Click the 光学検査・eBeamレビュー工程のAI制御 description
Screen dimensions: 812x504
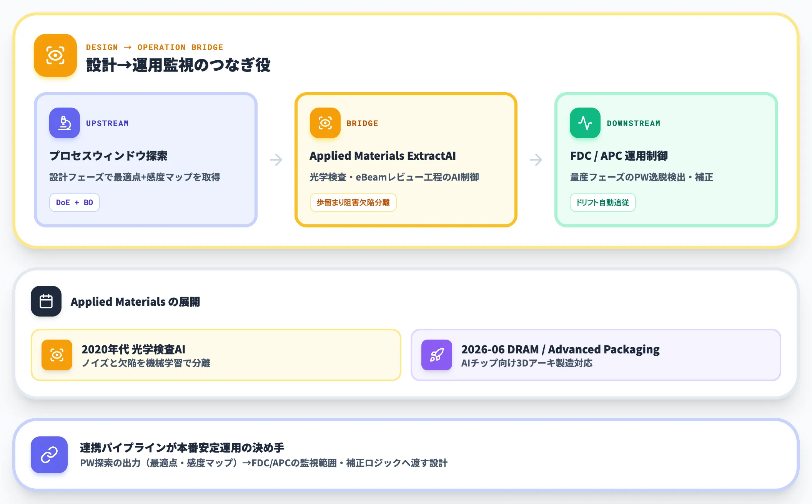(x=394, y=177)
